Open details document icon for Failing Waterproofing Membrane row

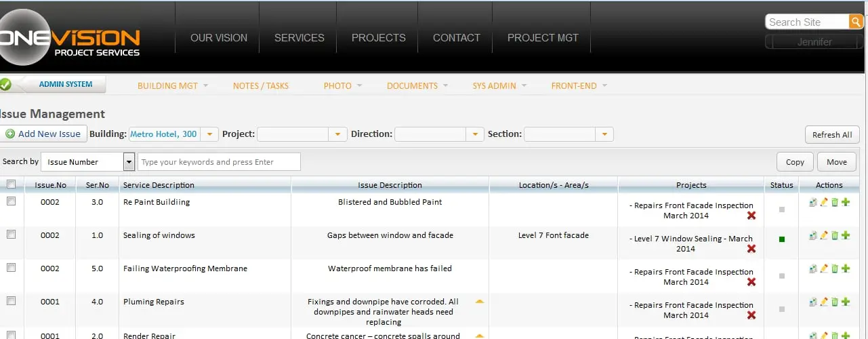click(x=813, y=268)
